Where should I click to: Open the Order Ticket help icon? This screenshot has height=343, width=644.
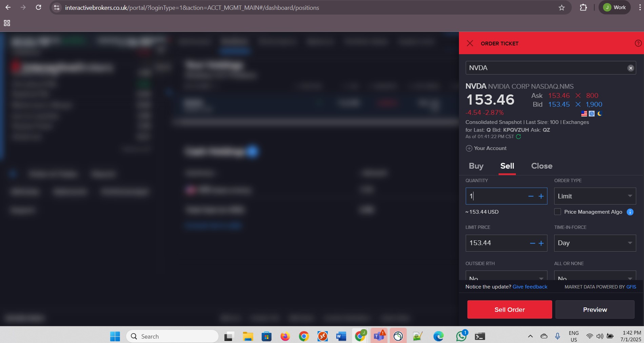[638, 43]
